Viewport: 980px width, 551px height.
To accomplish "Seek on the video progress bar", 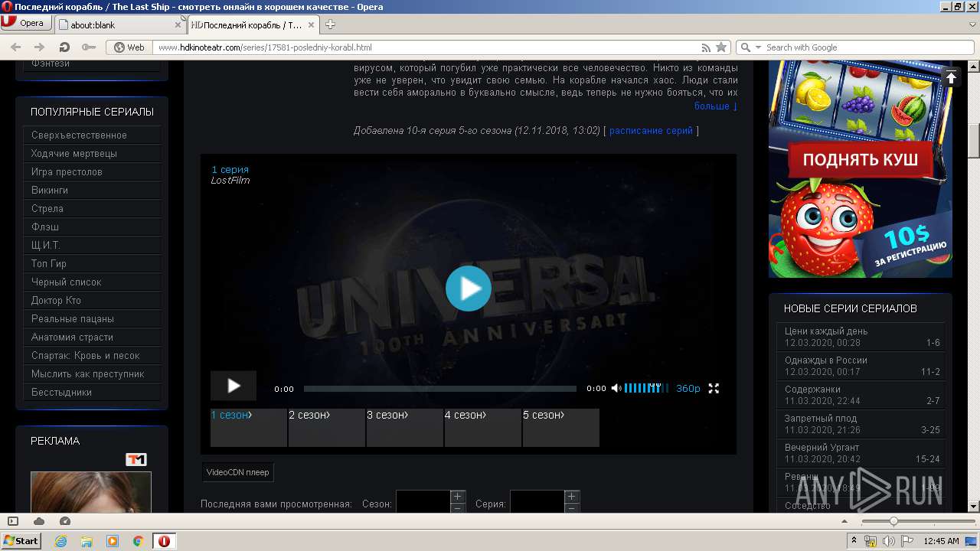I will coord(440,389).
